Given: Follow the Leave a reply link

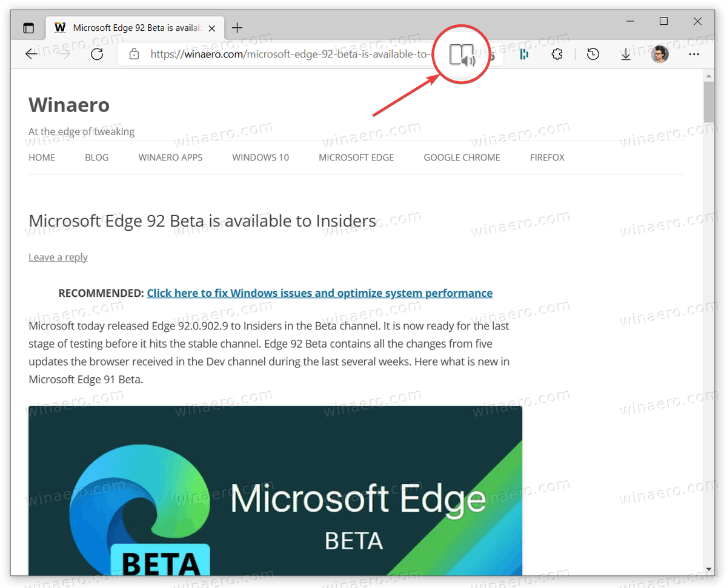Looking at the screenshot, I should coord(58,257).
